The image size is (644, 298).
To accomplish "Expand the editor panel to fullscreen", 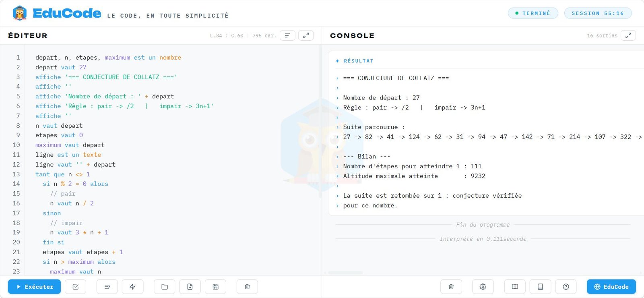I will click(x=306, y=35).
